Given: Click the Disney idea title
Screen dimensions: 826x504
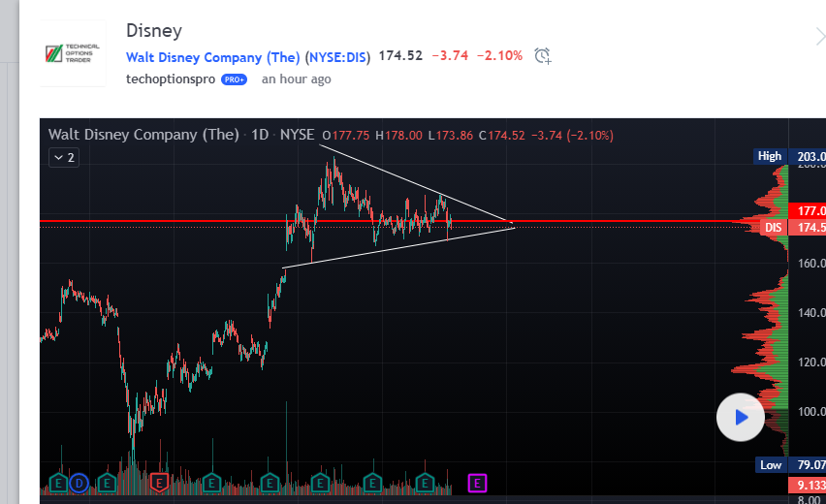Looking at the screenshot, I should 154,31.
